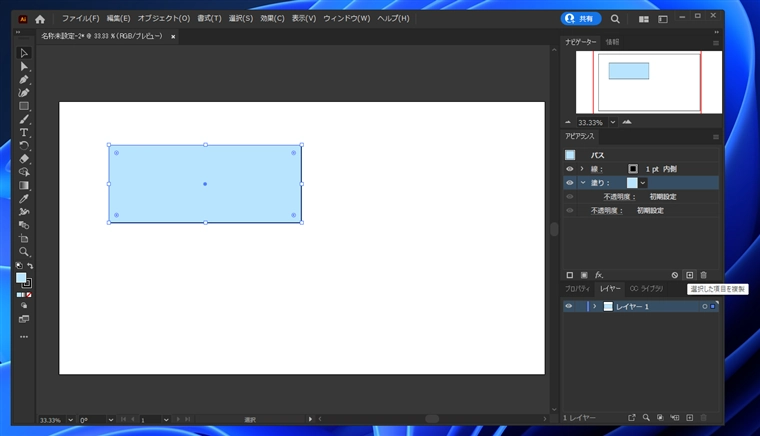This screenshot has height=436, width=760.
Task: Open Appearance panel hamburger menu
Action: click(x=715, y=137)
